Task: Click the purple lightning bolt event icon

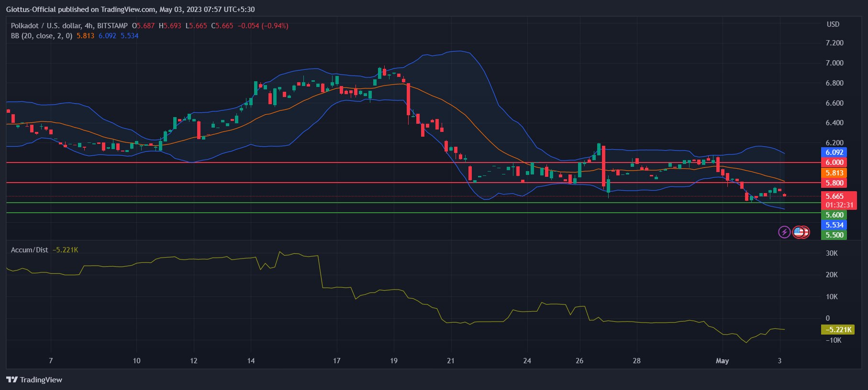Action: coord(784,232)
